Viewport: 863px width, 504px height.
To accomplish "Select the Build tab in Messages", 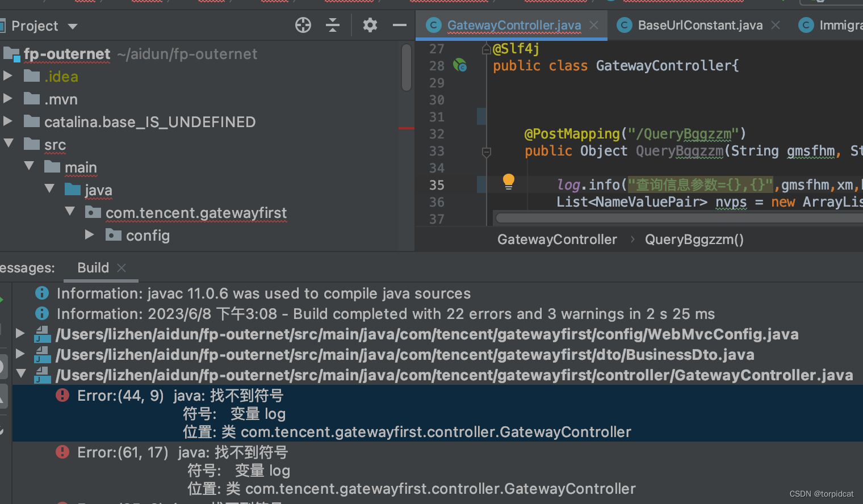I will click(x=93, y=268).
